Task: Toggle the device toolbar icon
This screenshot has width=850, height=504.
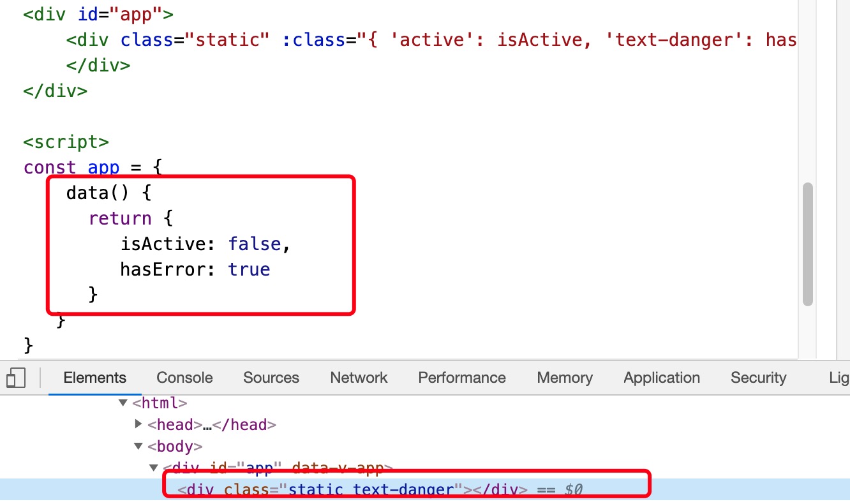Action: pyautogui.click(x=16, y=378)
